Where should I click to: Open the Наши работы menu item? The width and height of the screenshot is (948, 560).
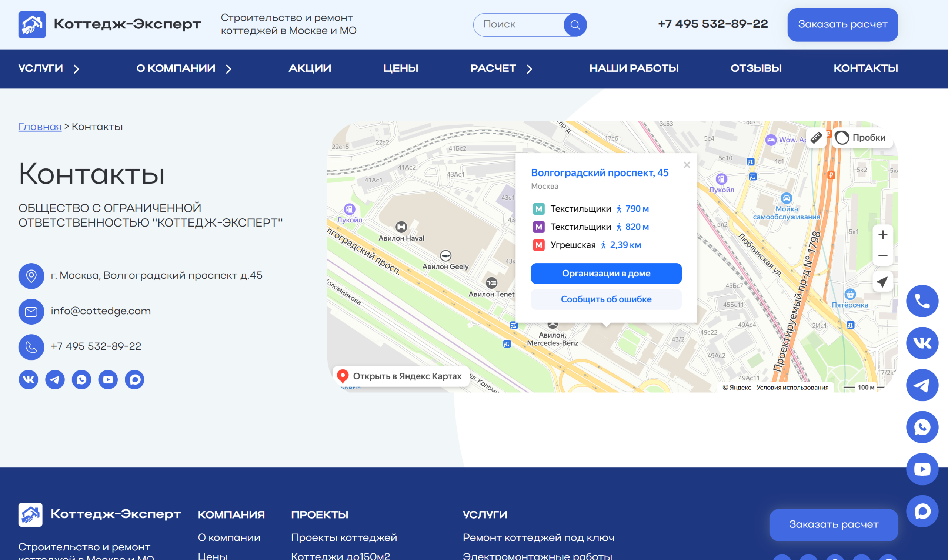pos(634,68)
